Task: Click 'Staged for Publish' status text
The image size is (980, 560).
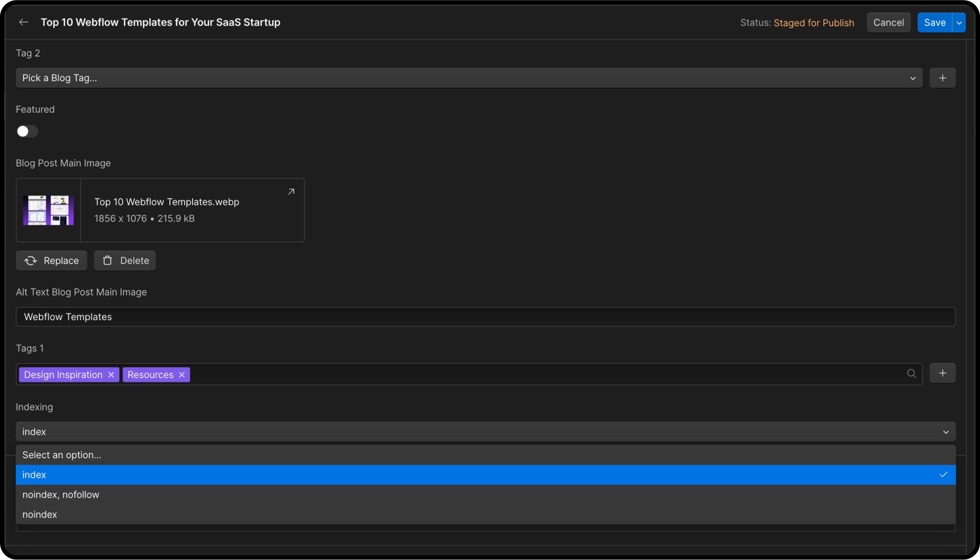Action: coord(814,23)
